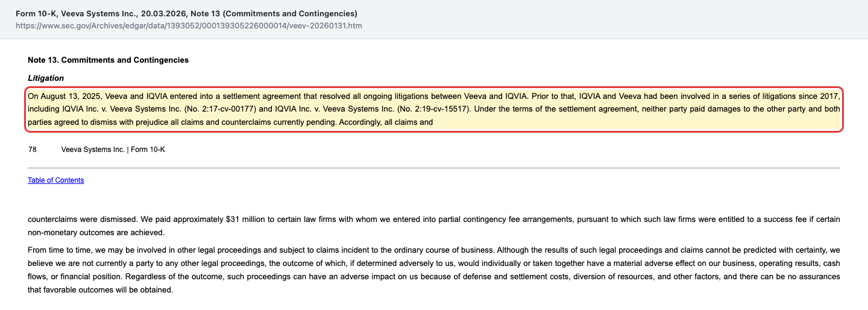The image size is (868, 310).
Task: Open the Table of Contents link
Action: pos(56,180)
